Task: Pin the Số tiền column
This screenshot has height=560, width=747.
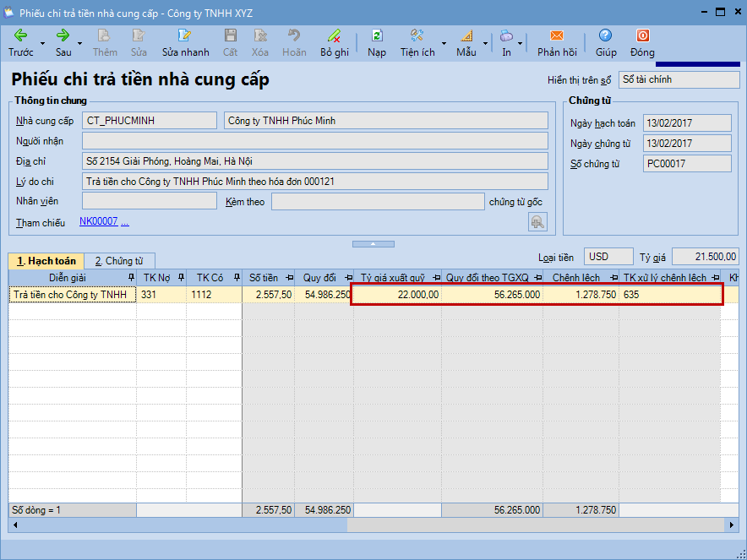Action: point(290,278)
